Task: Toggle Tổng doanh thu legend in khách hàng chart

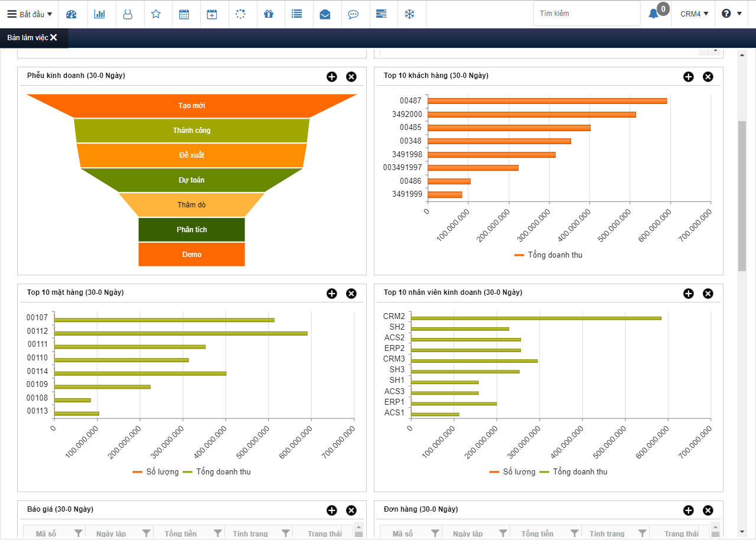Action: (x=548, y=255)
